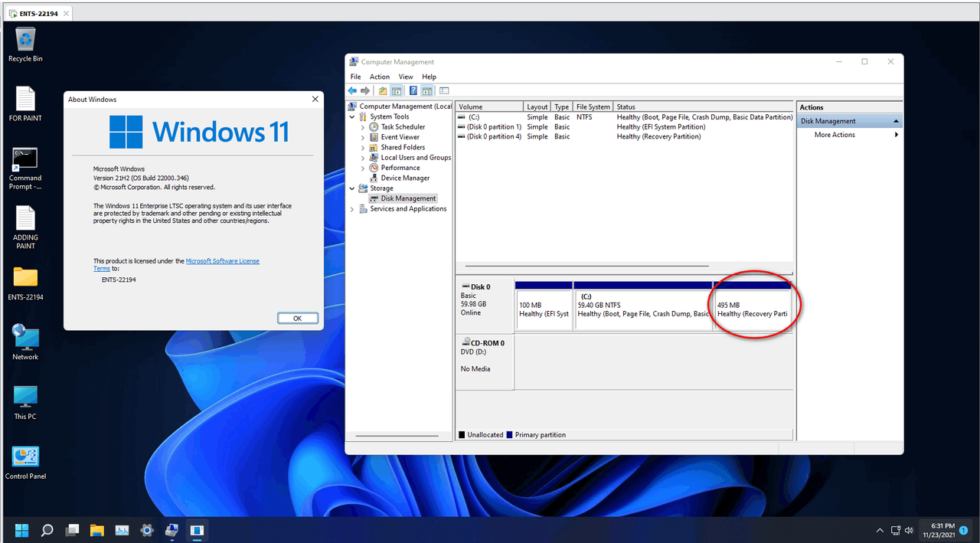
Task: Click the Settings list toolbar icon
Action: pyautogui.click(x=444, y=90)
